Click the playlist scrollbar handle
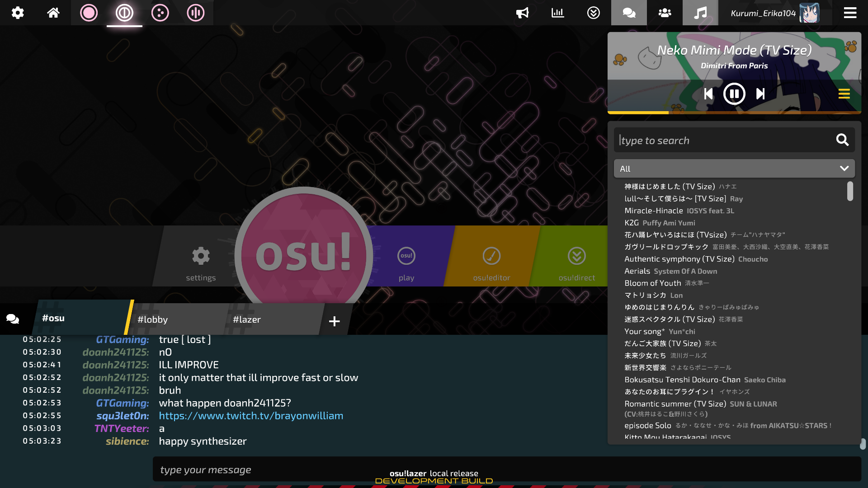The height and width of the screenshot is (488, 868). pyautogui.click(x=850, y=191)
